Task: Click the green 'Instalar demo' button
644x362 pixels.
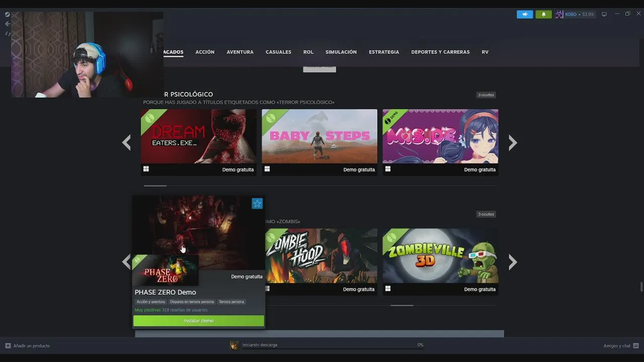Action: tap(199, 321)
